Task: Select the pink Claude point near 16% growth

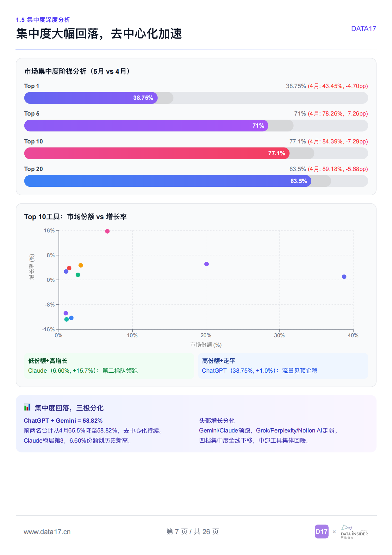Action: [x=107, y=231]
